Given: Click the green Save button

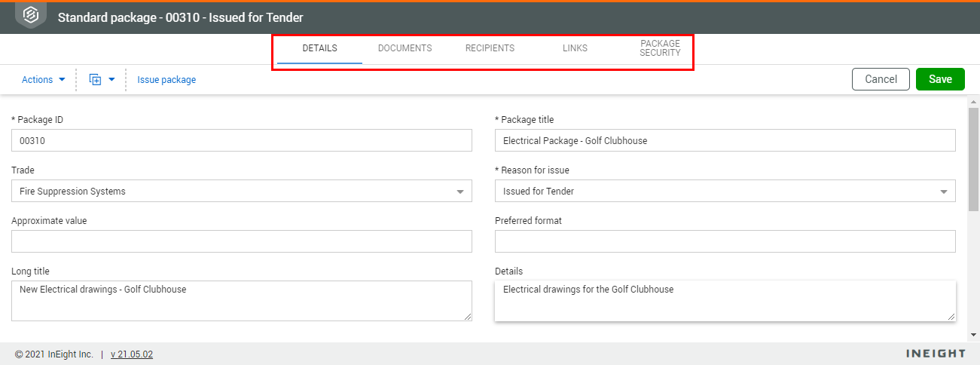Looking at the screenshot, I should 940,79.
